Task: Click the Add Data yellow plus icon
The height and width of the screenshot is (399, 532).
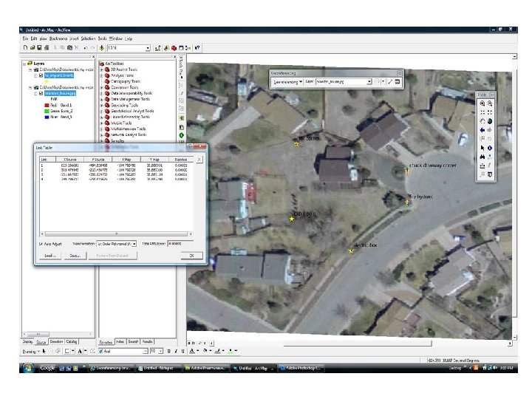Action: coord(101,48)
